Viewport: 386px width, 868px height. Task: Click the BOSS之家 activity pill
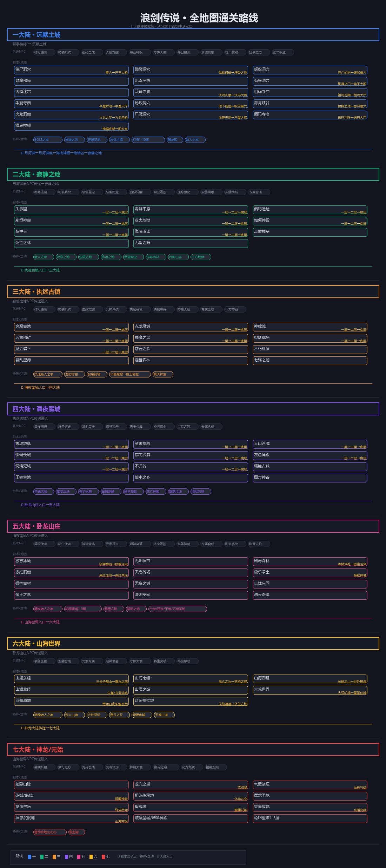tap(48, 140)
